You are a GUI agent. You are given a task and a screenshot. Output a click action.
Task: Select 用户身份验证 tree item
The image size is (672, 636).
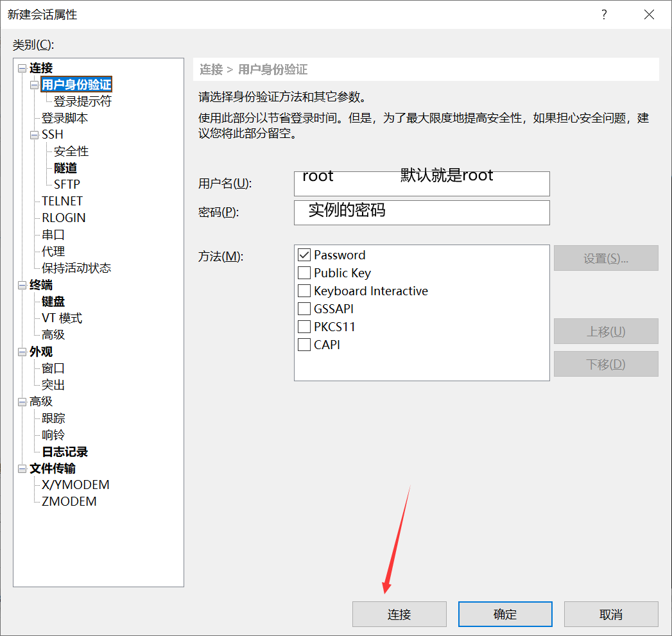click(77, 85)
